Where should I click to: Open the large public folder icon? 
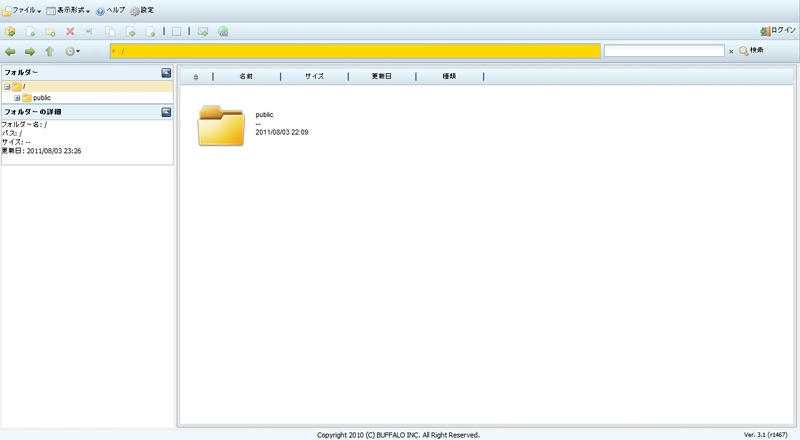coord(221,125)
